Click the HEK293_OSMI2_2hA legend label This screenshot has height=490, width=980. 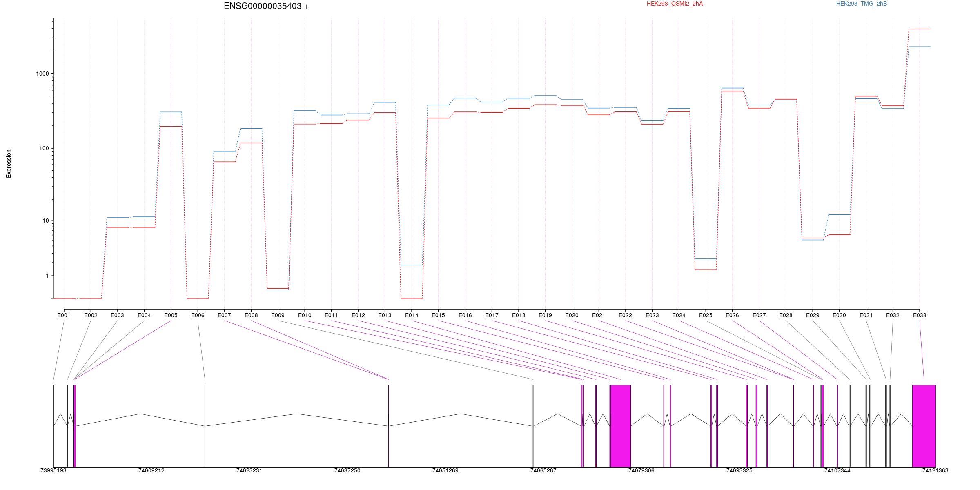(x=675, y=4)
